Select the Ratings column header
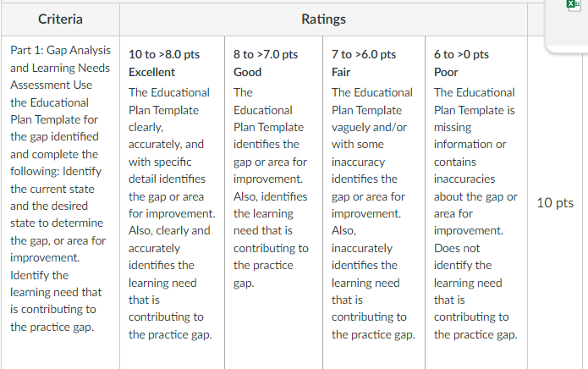 [x=323, y=19]
